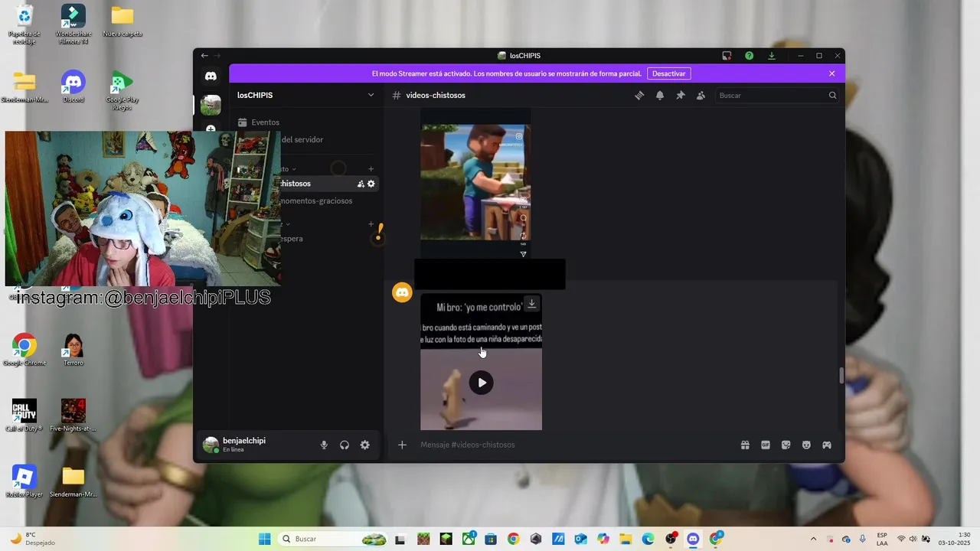Click the plus attachment button in message bar
This screenshot has height=551, width=980.
[x=402, y=445]
